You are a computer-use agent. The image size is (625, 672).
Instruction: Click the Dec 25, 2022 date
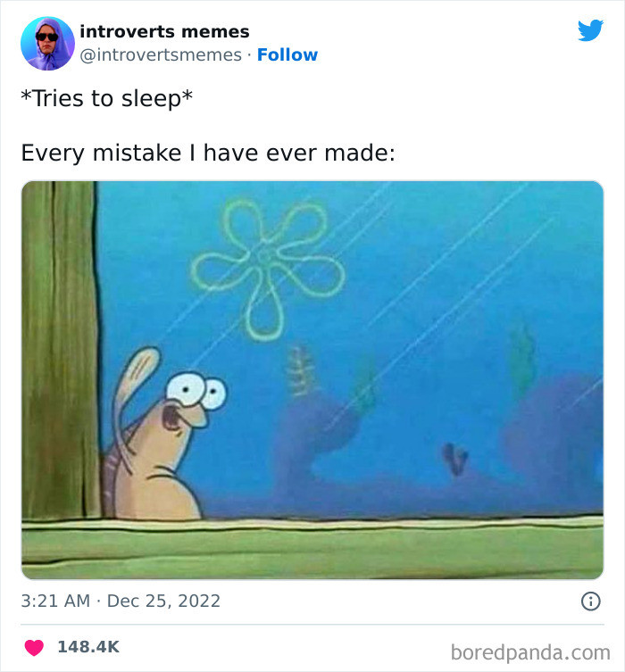[163, 601]
